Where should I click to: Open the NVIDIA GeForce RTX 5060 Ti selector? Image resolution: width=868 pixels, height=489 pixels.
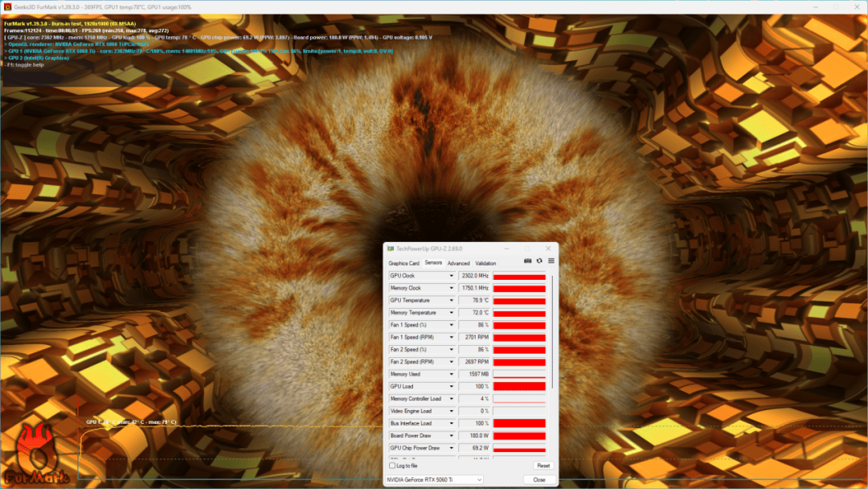pyautogui.click(x=434, y=479)
